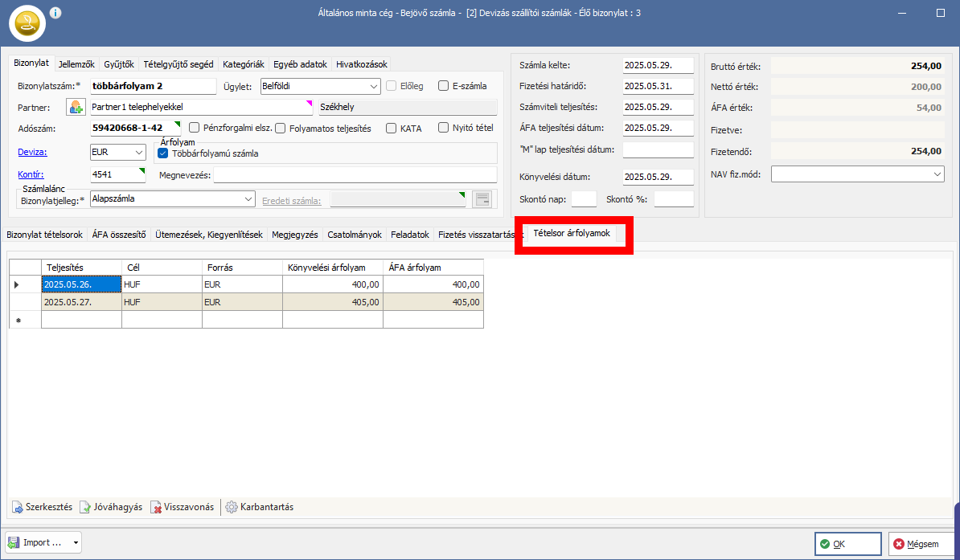Click the Teljesítés column header
The height and width of the screenshot is (560, 960).
pyautogui.click(x=81, y=268)
